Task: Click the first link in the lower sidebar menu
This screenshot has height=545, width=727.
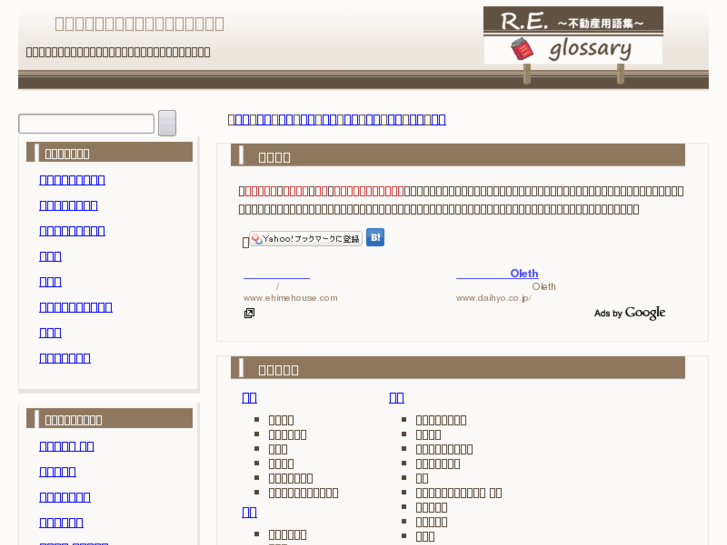Action: [67, 447]
